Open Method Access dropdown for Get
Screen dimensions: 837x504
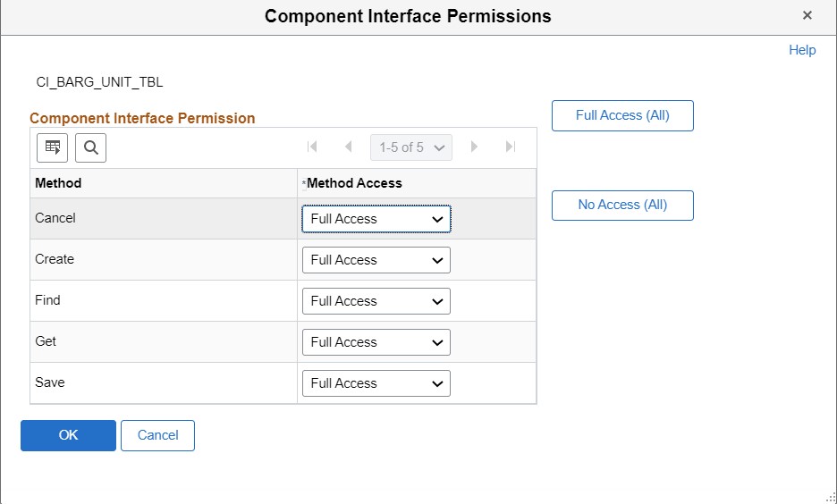[x=376, y=342]
